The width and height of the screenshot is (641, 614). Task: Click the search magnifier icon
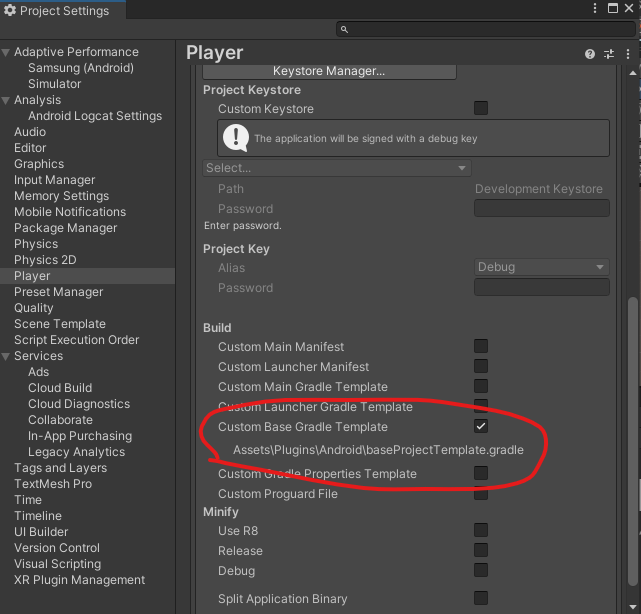point(344,29)
